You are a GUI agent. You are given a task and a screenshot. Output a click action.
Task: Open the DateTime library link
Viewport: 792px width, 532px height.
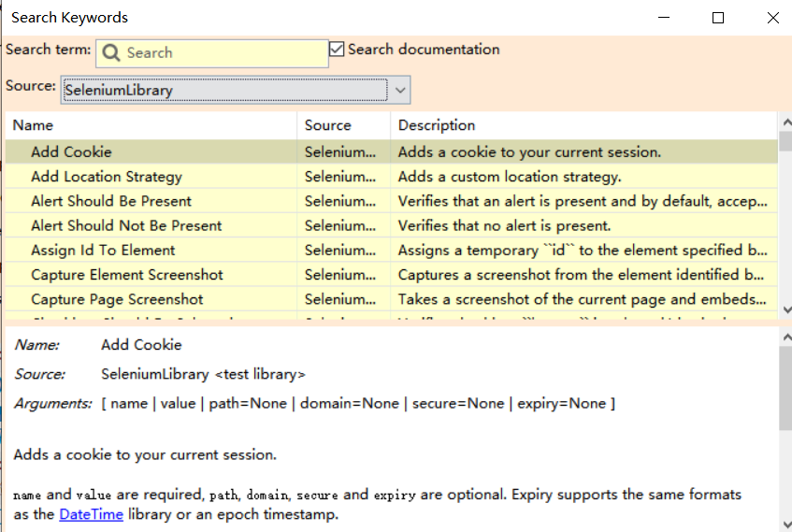coord(91,514)
